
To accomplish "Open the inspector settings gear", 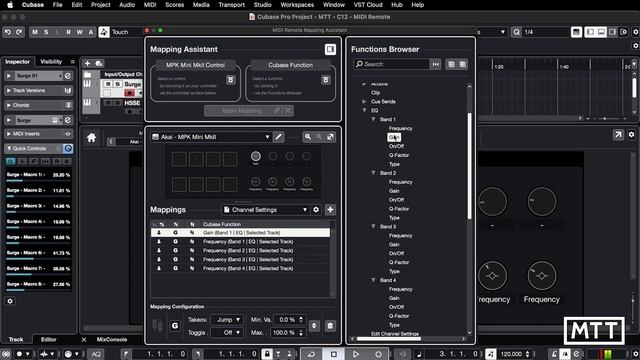I will [10, 301].
